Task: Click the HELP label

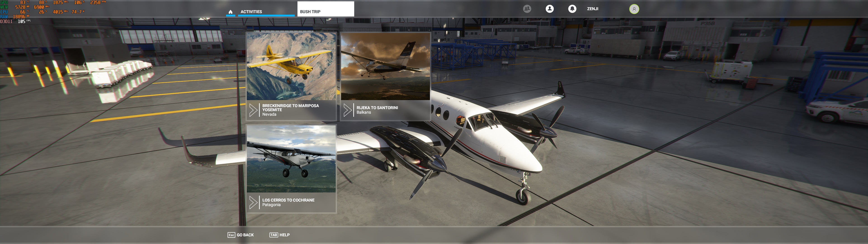Action: tap(284, 235)
